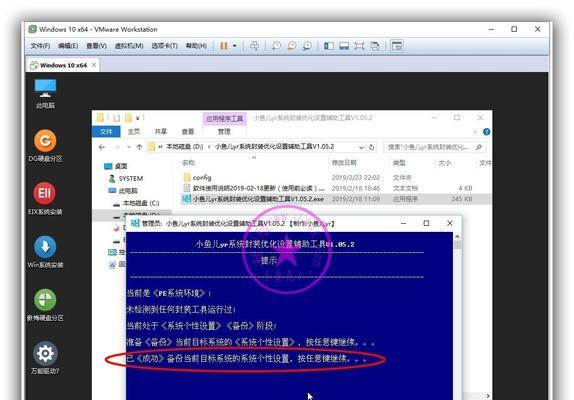Click the VMware pause button
574x400 pixels.
pos(224,46)
